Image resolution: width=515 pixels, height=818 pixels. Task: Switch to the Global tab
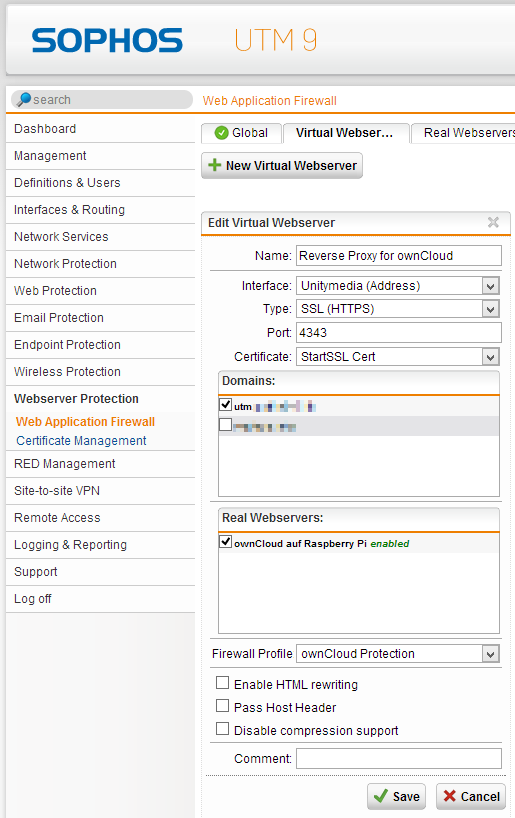(242, 133)
